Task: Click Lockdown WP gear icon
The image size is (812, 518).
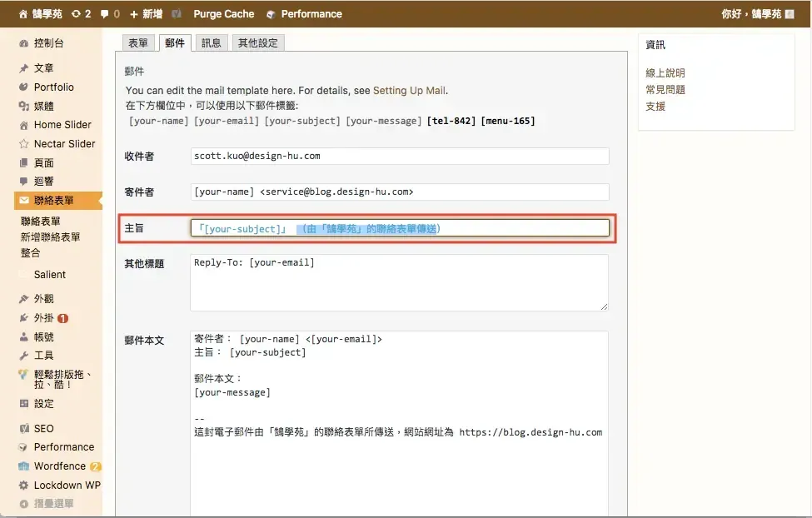Action: point(24,486)
